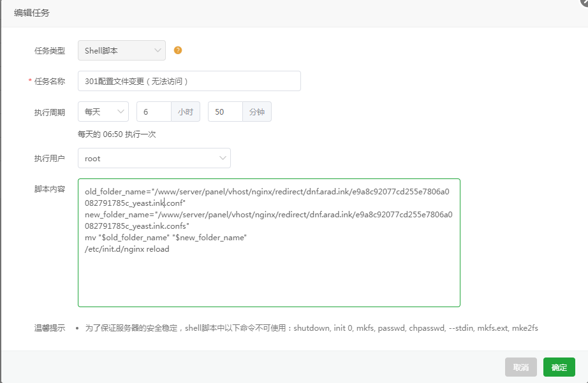This screenshot has height=383, width=588.
Task: Open the 每天 execution cycle dropdown
Action: (103, 112)
